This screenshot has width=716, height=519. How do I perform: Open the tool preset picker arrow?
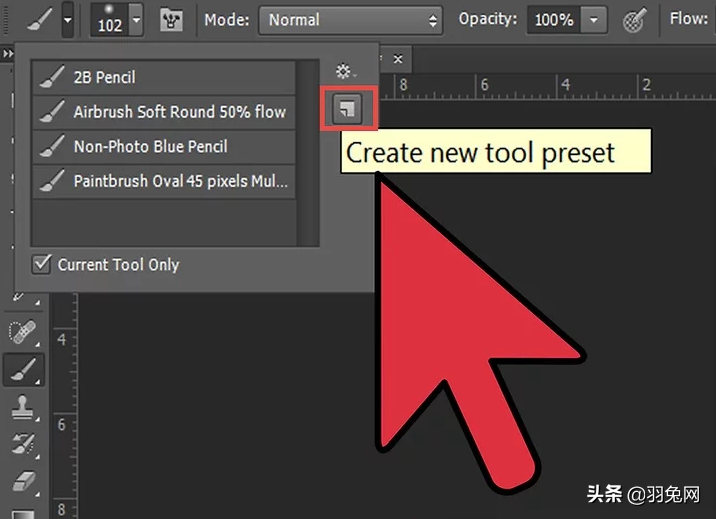[x=68, y=20]
